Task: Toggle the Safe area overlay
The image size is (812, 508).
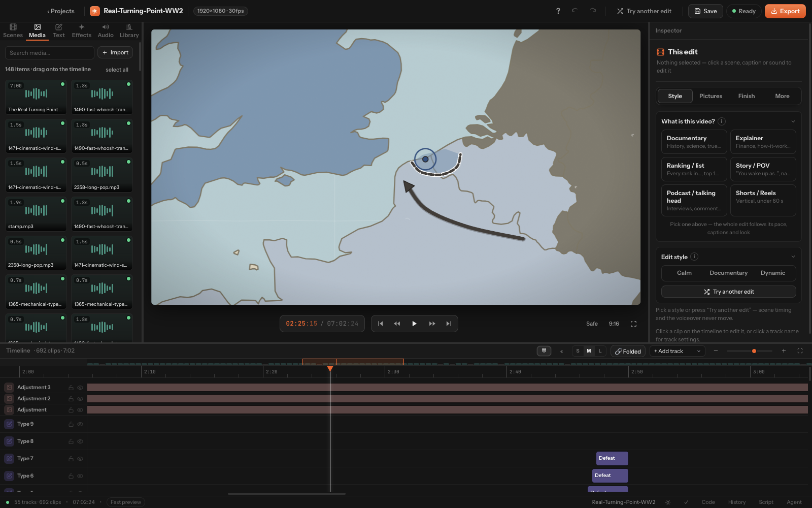Action: [x=592, y=324]
